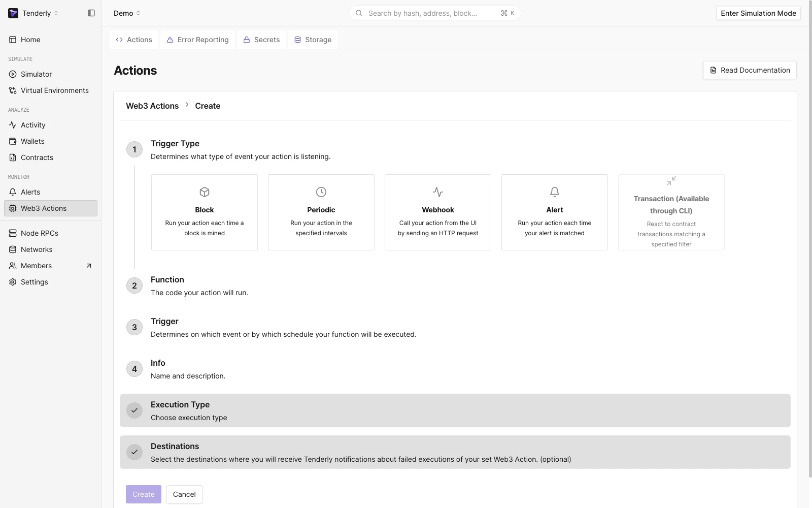Screen dimensions: 812x508
Task: Click the Node RPCs server icon
Action: pos(13,233)
